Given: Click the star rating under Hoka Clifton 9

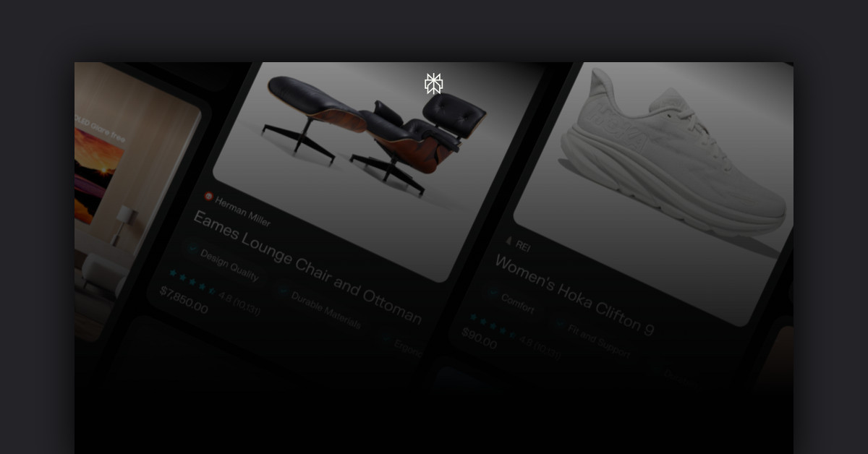Looking at the screenshot, I should click(x=493, y=327).
